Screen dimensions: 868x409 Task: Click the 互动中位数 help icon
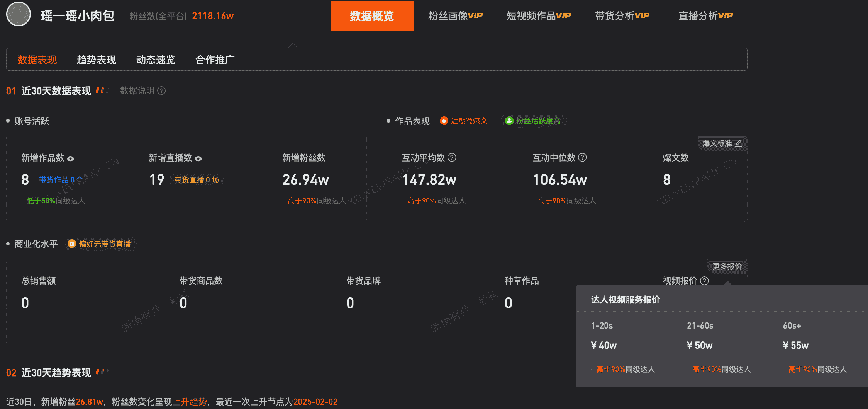(x=583, y=158)
